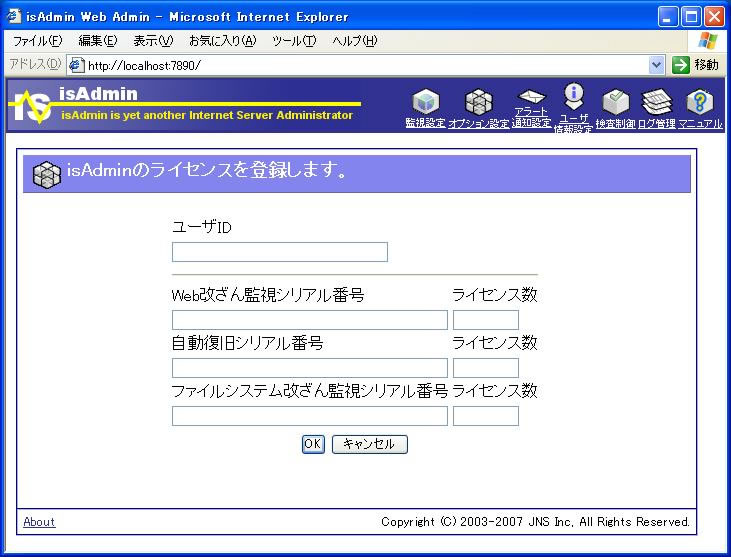
Task: Open the 検査制御 checkmark icon
Action: 616,102
